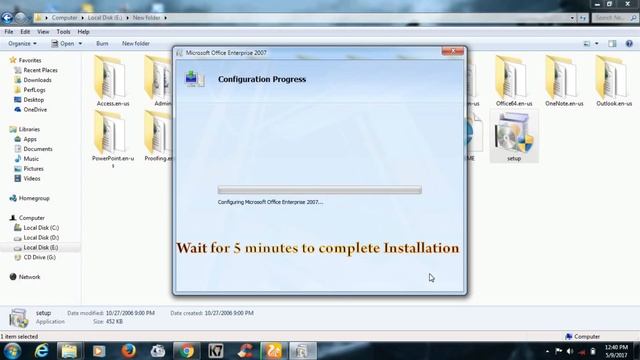Open the OneNote.en-us folder
640x360 pixels.
coord(564,81)
